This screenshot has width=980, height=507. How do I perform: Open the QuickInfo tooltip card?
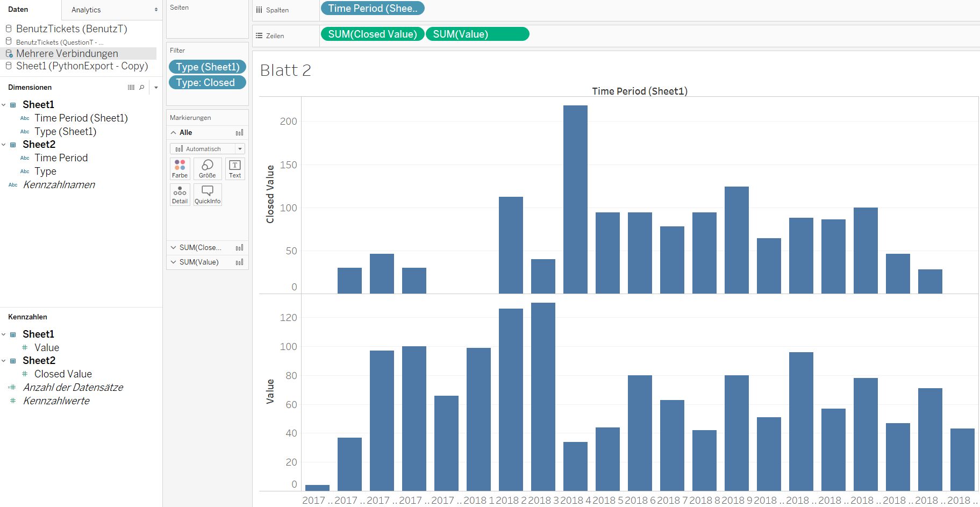208,194
